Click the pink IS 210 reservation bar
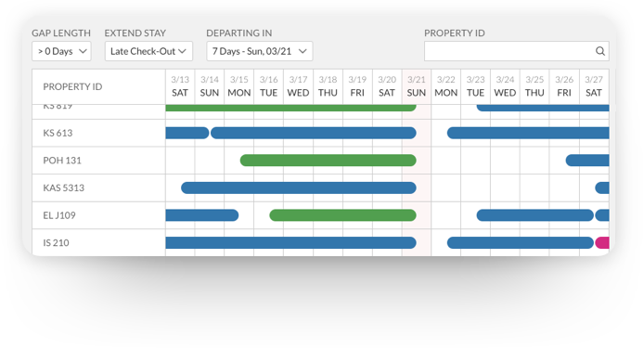 (x=602, y=242)
